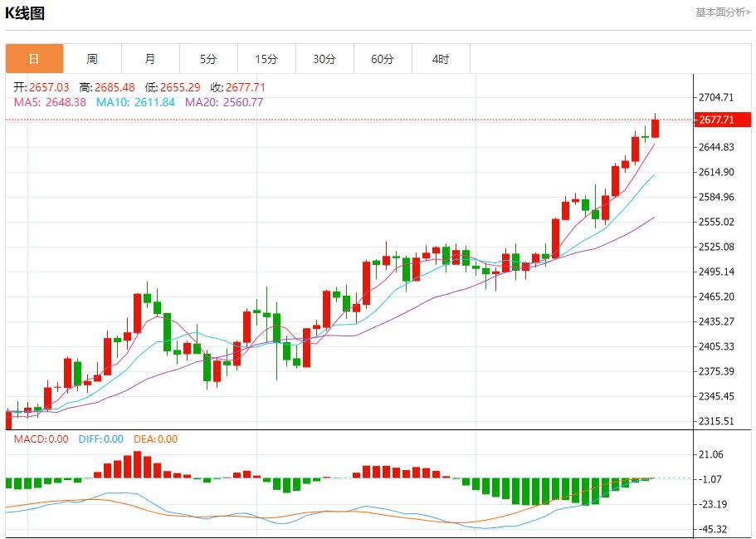756x539 pixels.
Task: Select the 5分 chart interval
Action: click(208, 59)
